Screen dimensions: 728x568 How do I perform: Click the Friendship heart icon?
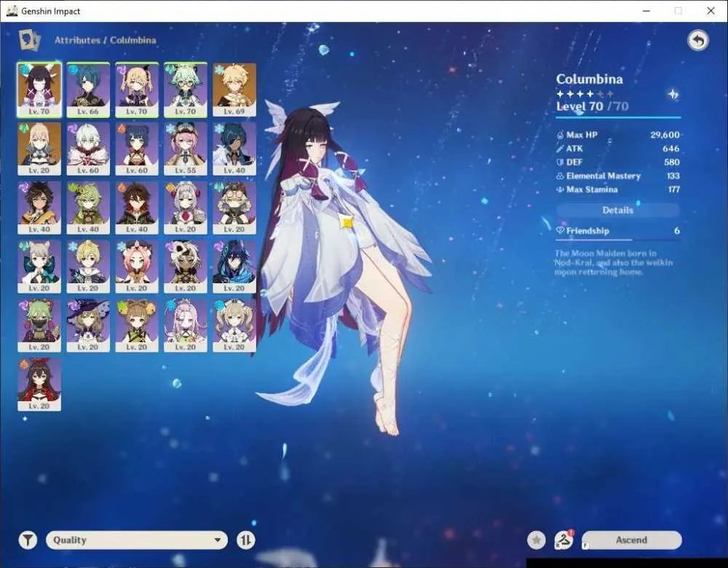click(x=560, y=230)
